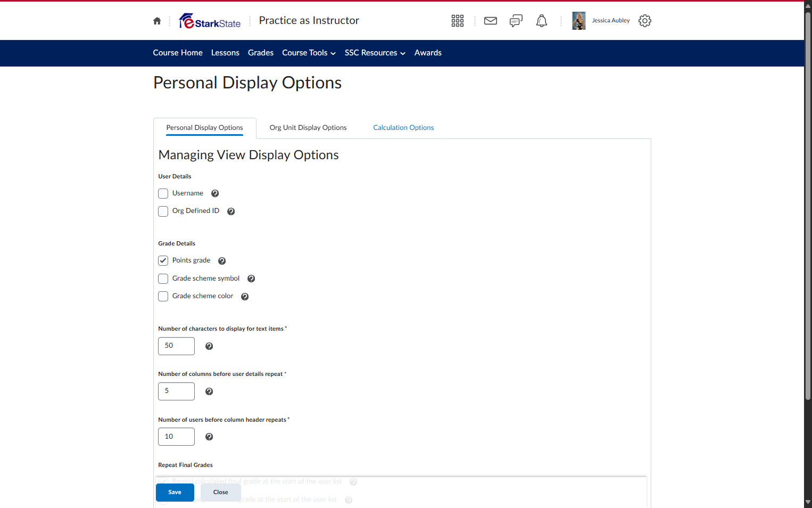Show help for Grade scheme symbol

coord(251,278)
